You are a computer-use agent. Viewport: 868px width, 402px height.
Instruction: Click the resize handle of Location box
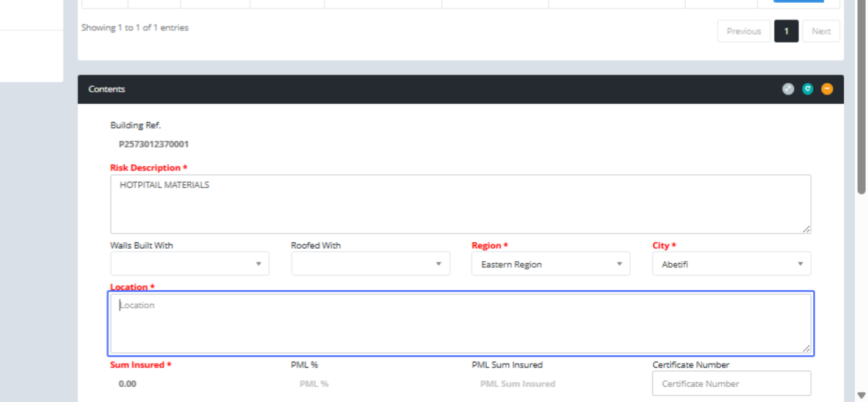(806, 348)
